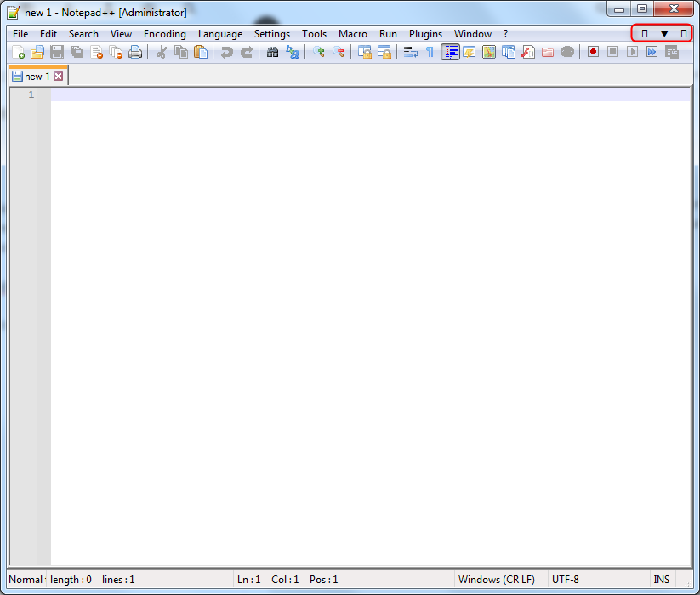Maximize the Notepad++ window

pos(642,8)
